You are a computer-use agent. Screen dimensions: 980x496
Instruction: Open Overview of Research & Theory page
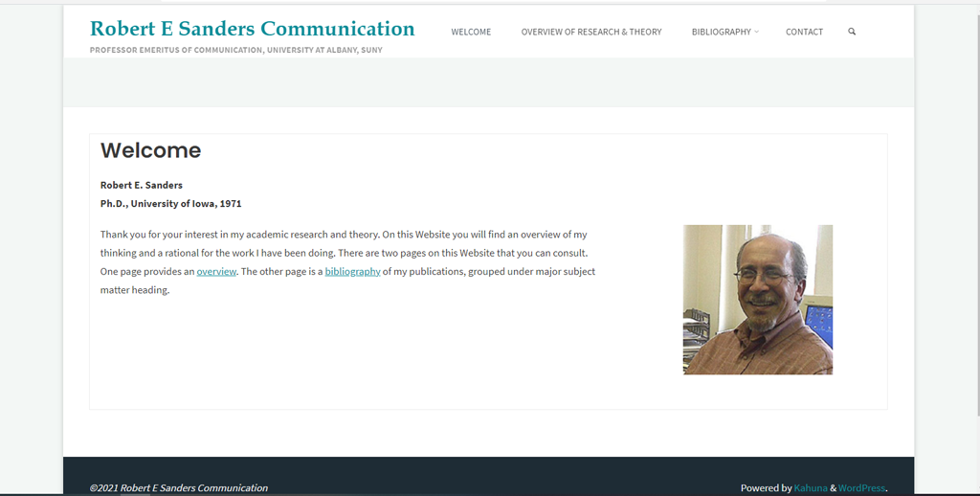pyautogui.click(x=591, y=32)
